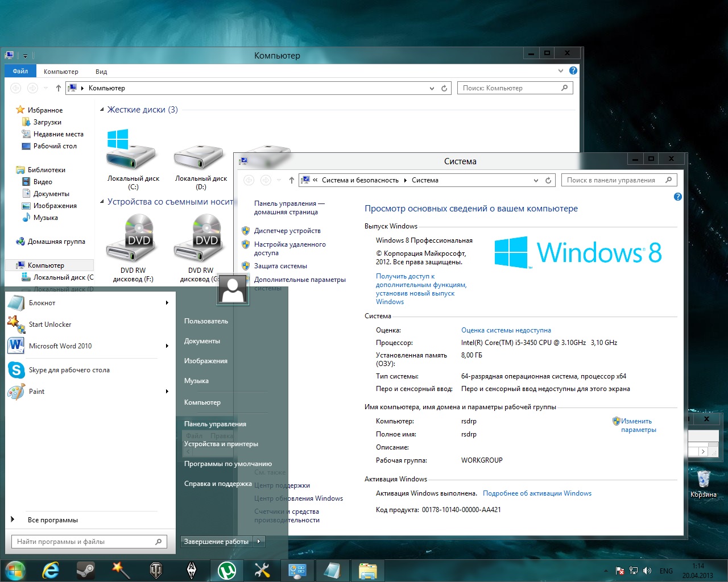Select Downloads (Загрузки) in navigation pane
The width and height of the screenshot is (728, 582).
[x=47, y=122]
